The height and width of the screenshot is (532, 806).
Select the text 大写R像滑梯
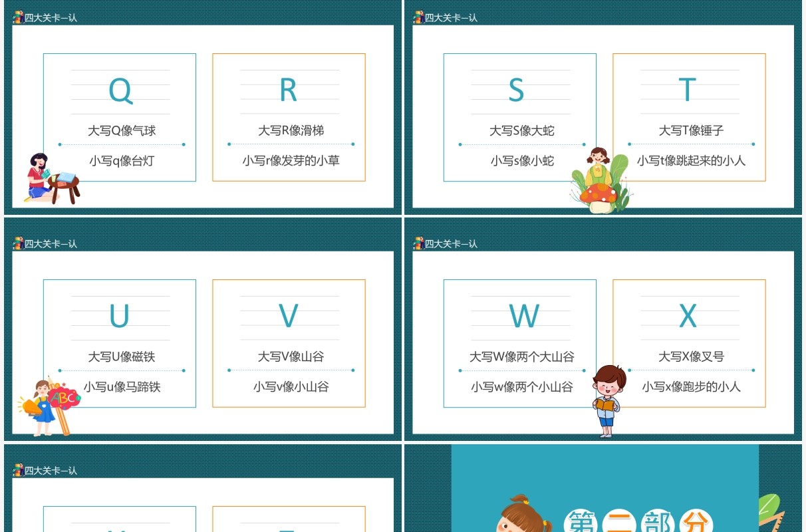tap(291, 130)
